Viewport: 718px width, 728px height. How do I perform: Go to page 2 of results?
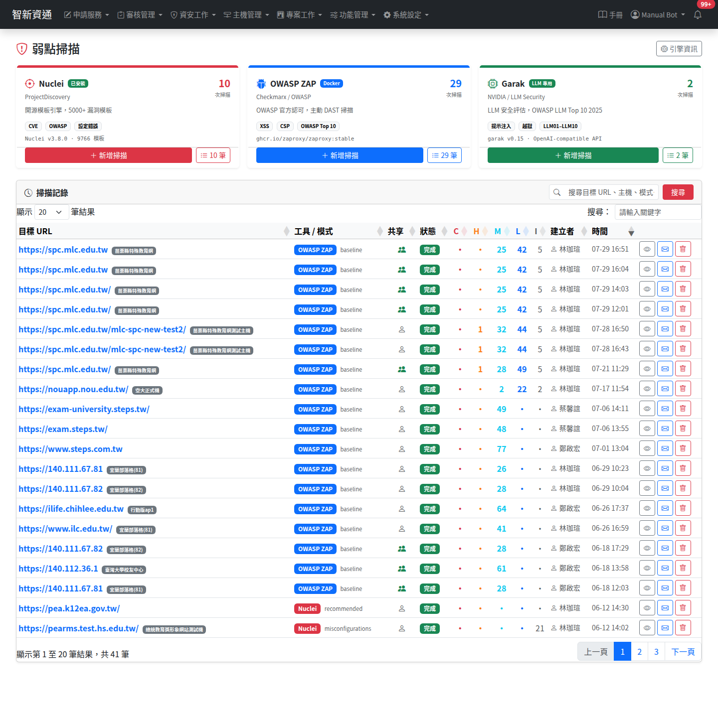point(639,652)
